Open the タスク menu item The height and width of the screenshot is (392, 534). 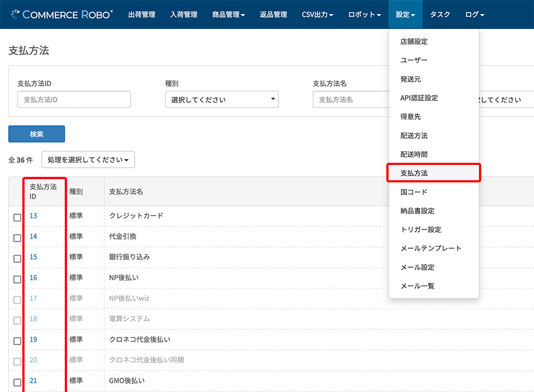click(x=440, y=14)
